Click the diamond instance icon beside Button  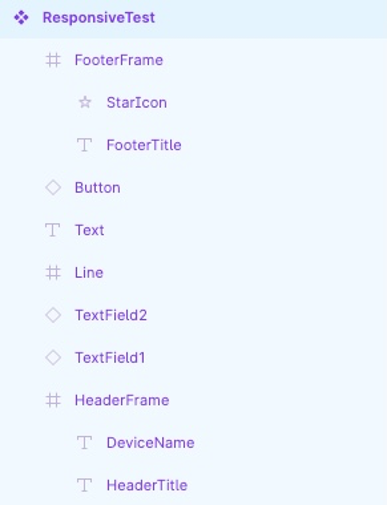click(53, 188)
